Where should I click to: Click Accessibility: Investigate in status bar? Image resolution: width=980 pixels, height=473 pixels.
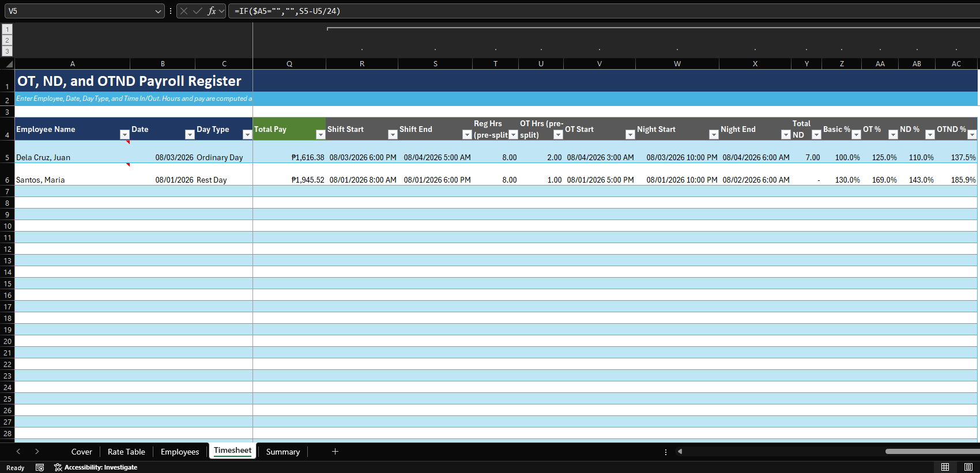tap(96, 467)
